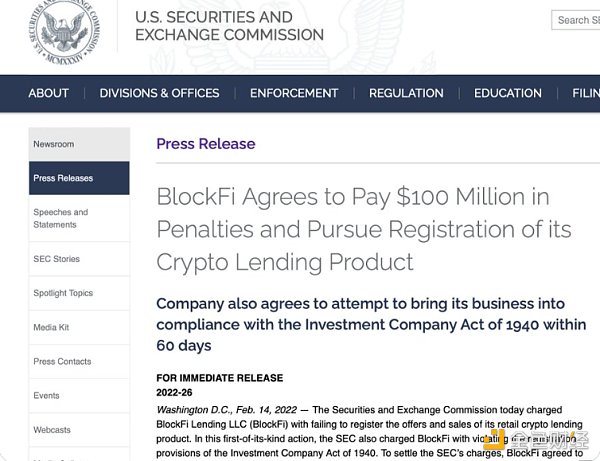Select Press Releases sidebar item
600x461 pixels.
[x=79, y=178]
